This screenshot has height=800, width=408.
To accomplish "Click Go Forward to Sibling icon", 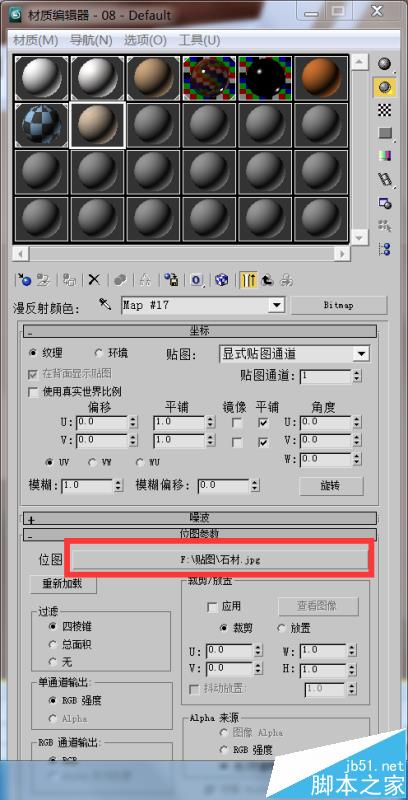I will 287,280.
